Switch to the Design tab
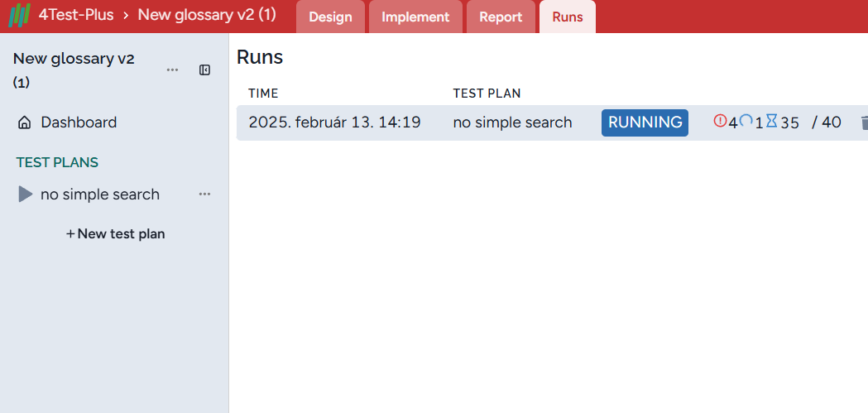 click(x=330, y=17)
